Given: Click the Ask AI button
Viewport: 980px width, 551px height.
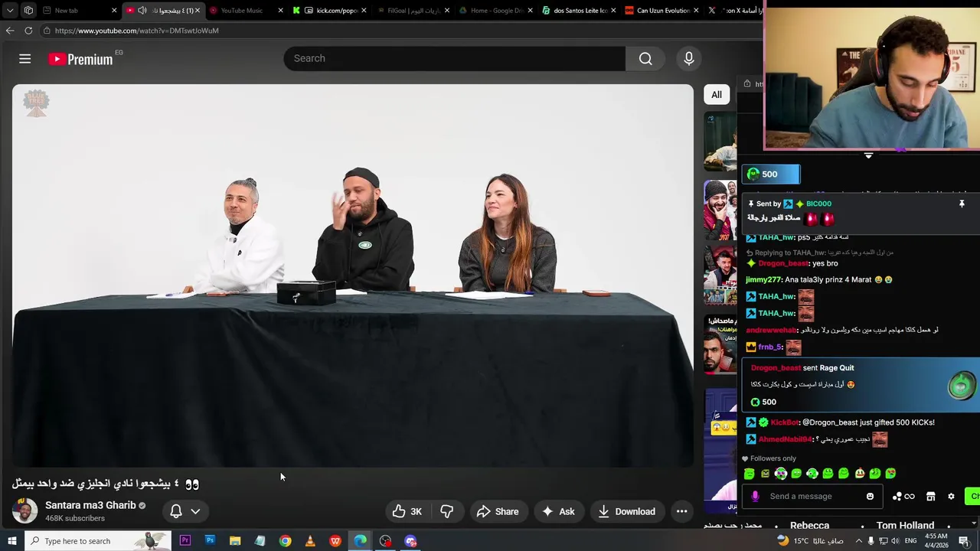Looking at the screenshot, I should click(x=558, y=511).
